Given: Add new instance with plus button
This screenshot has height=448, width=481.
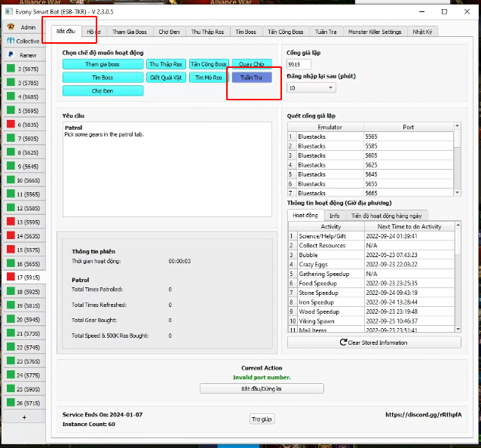Looking at the screenshot, I should [x=23, y=417].
